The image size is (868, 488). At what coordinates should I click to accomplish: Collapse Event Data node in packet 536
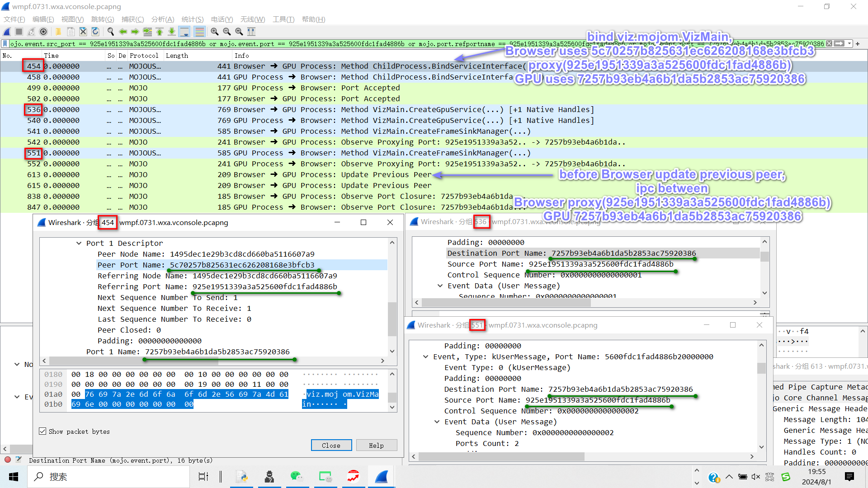440,286
